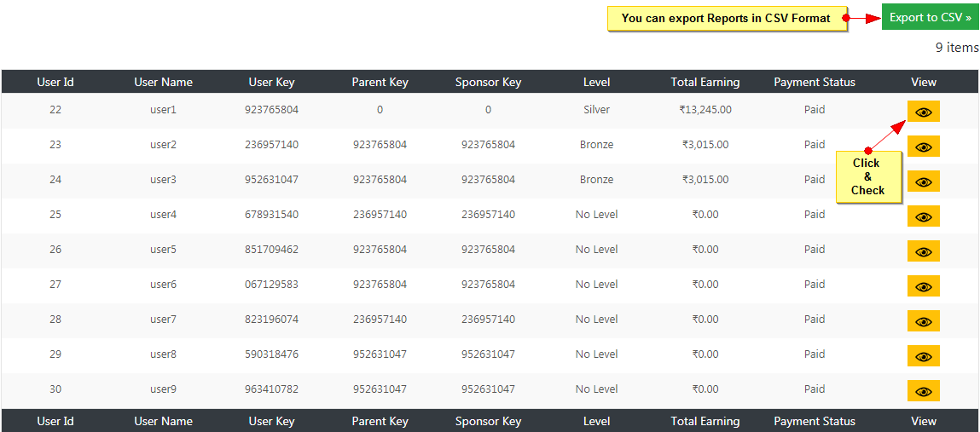Click the Payment Status header

[815, 82]
